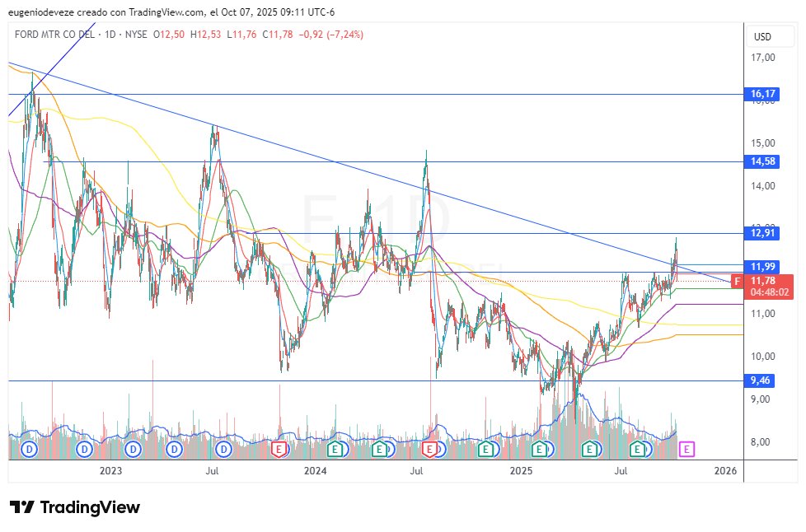Click the dividend D marker just after Jul 2023
Image resolution: width=806 pixels, height=532 pixels.
tap(223, 450)
